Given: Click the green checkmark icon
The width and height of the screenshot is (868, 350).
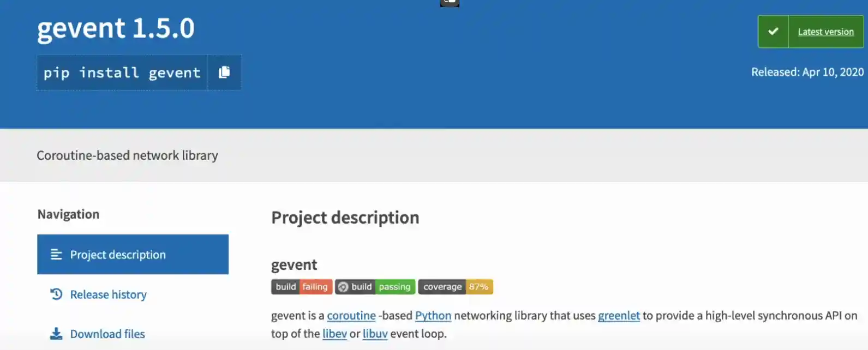Looking at the screenshot, I should [x=773, y=32].
